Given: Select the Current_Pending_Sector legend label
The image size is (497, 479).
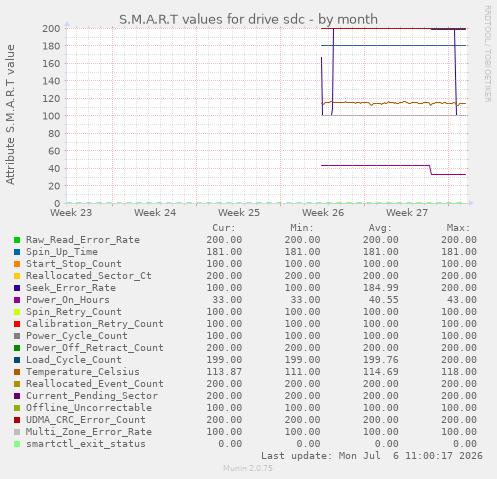Looking at the screenshot, I should pyautogui.click(x=92, y=396).
